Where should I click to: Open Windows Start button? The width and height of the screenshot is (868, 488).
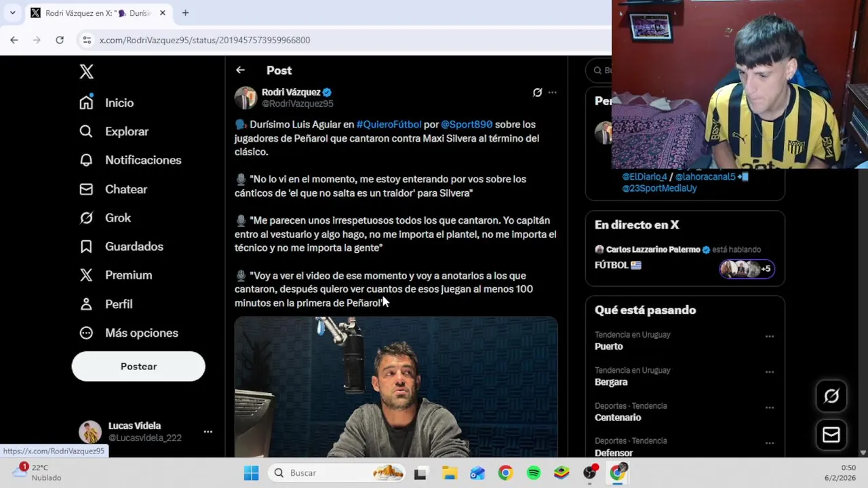tap(251, 473)
